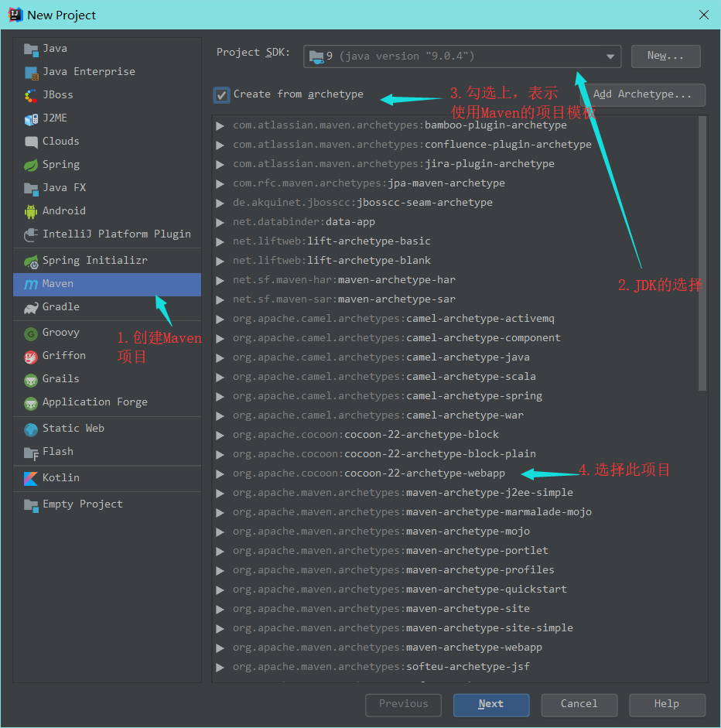Image resolution: width=721 pixels, height=728 pixels.
Task: Click the Grails icon
Action: (31, 380)
